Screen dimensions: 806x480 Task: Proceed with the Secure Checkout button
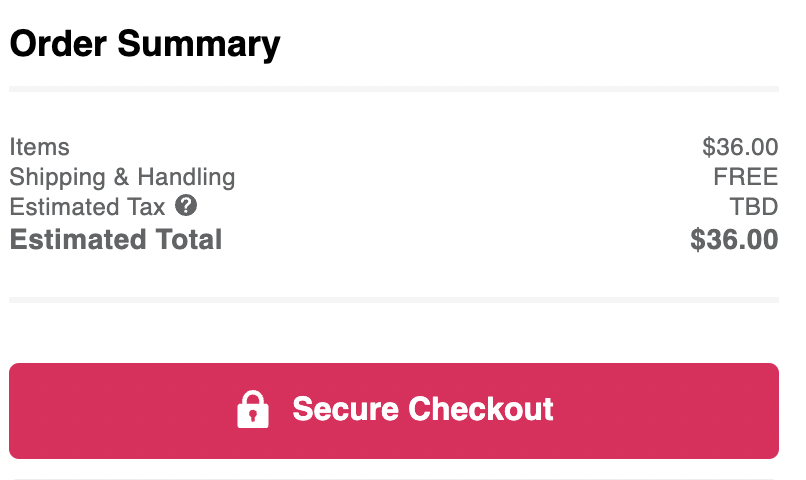pos(394,411)
